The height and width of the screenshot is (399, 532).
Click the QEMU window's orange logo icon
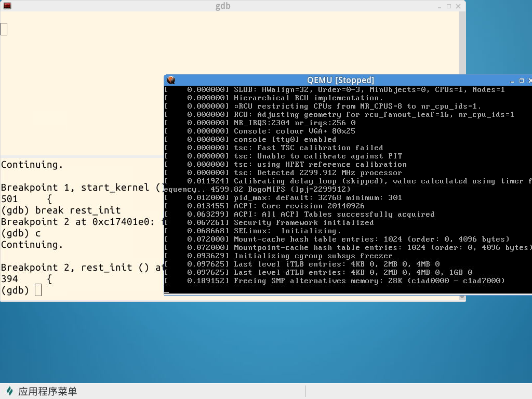(171, 80)
